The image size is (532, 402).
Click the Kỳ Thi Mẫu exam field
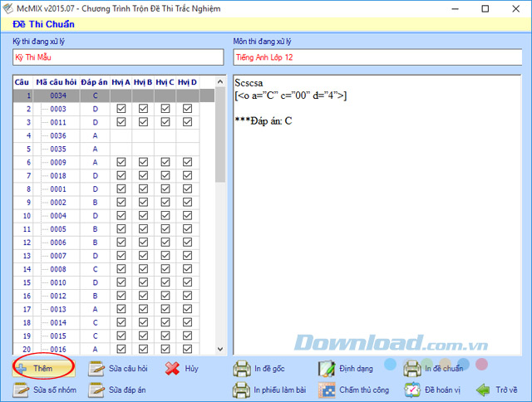[x=117, y=57]
